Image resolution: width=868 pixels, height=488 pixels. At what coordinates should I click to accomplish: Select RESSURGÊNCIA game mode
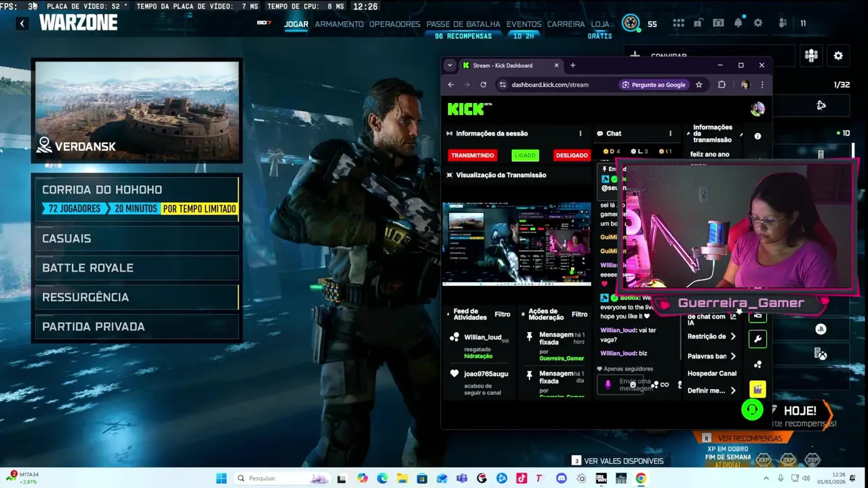tap(137, 297)
